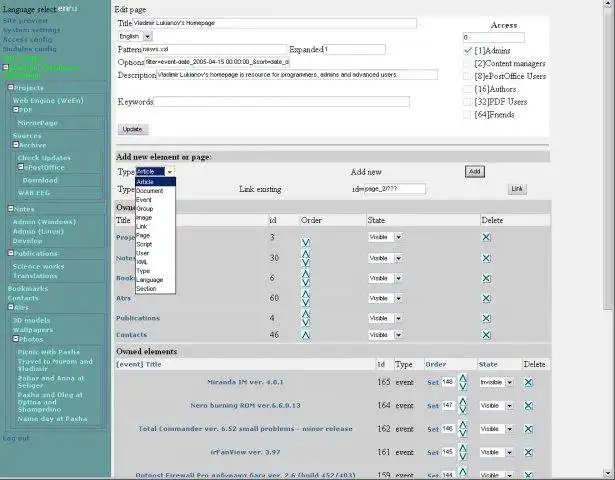Move the Notes page (id 30) up

[x=306, y=254]
